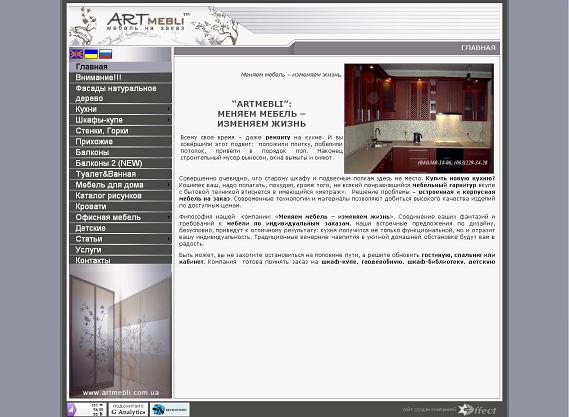The height and width of the screenshot is (417, 569).
Task: Expand the Кухни submenu arrow
Action: pyautogui.click(x=169, y=109)
